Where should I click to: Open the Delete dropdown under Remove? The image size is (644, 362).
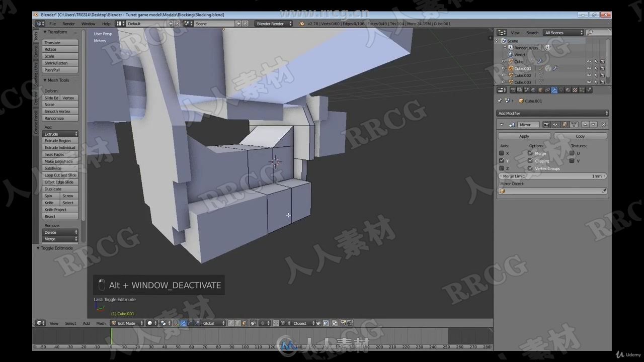pos(60,232)
